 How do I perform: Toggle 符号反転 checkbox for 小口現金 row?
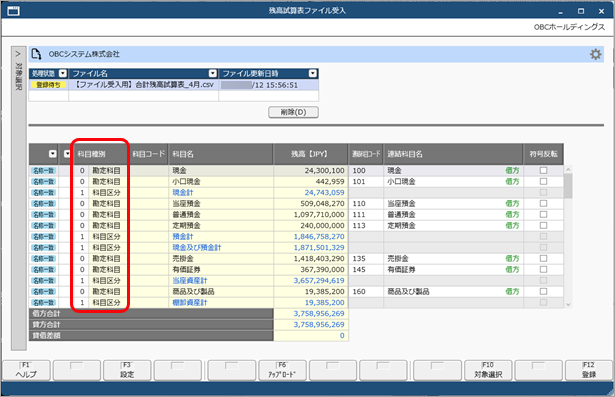[x=543, y=181]
